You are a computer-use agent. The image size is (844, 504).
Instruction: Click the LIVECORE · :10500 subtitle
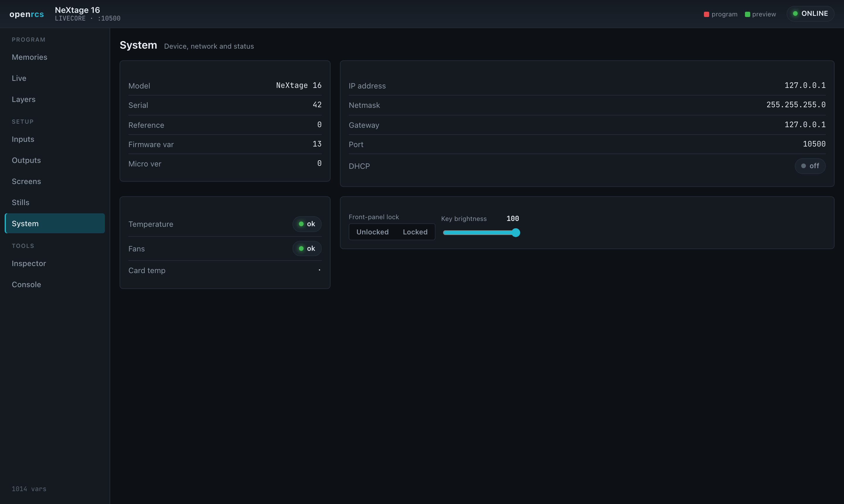click(88, 18)
